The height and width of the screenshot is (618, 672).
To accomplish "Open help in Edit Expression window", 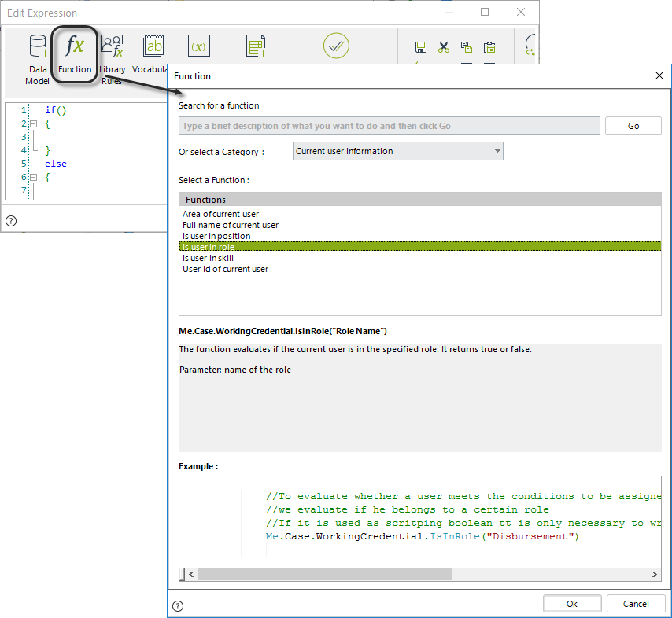I will pos(11,221).
